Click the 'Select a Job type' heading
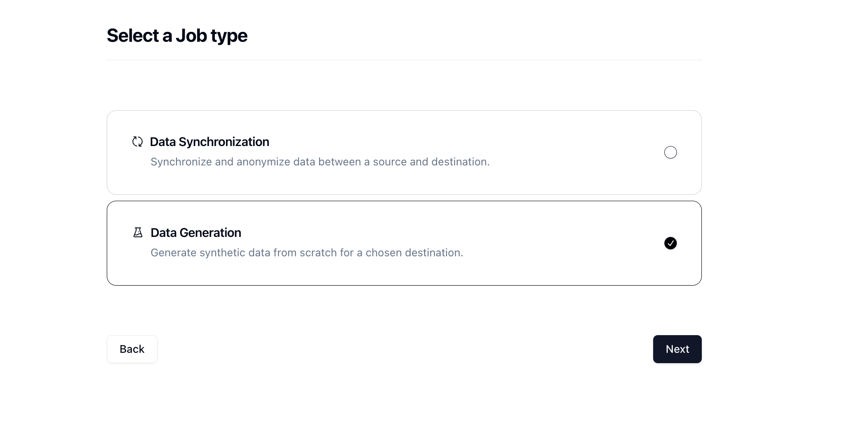The width and height of the screenshot is (868, 448). (x=177, y=35)
